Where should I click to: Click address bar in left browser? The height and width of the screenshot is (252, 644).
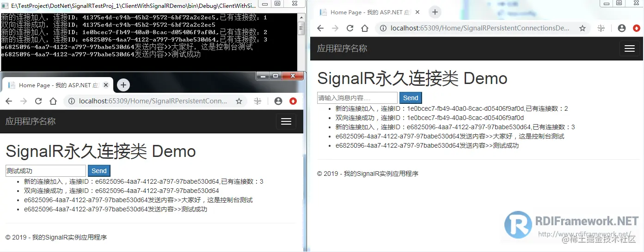pyautogui.click(x=153, y=101)
